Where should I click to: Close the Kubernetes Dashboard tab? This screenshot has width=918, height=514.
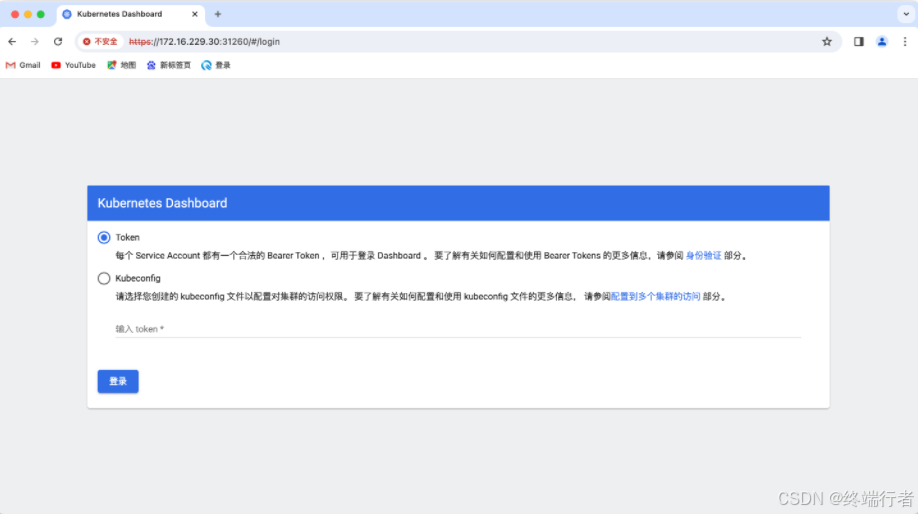point(195,14)
